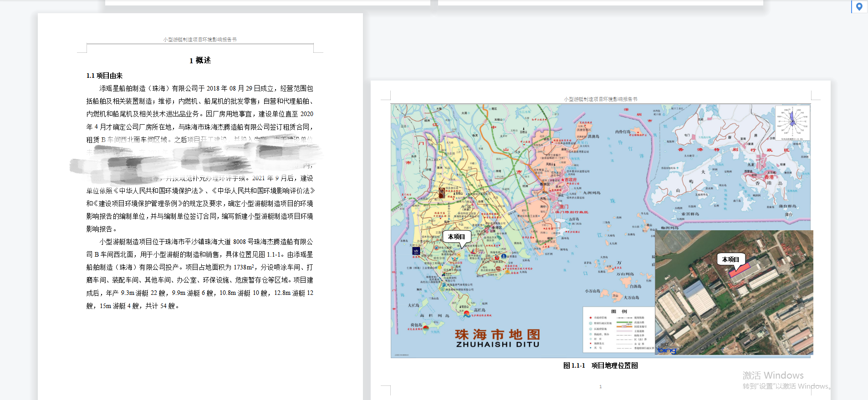
Task: Click the caption '图 1.1-1 项目地理位置图'
Action: (x=600, y=365)
